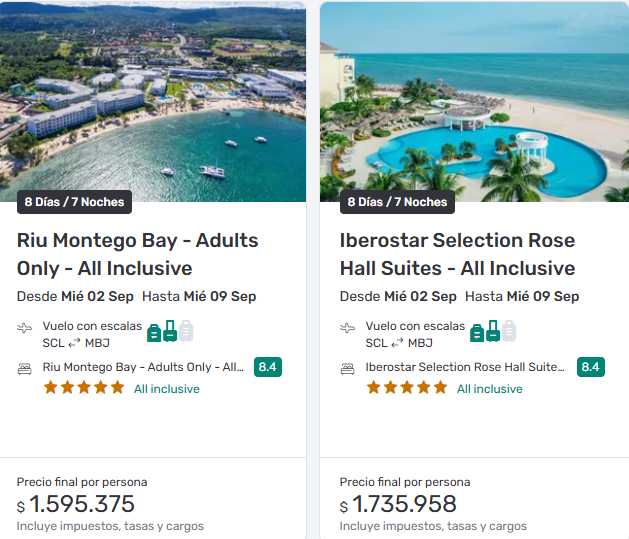
Task: Click the $1.595.375 final price
Action: [82, 504]
